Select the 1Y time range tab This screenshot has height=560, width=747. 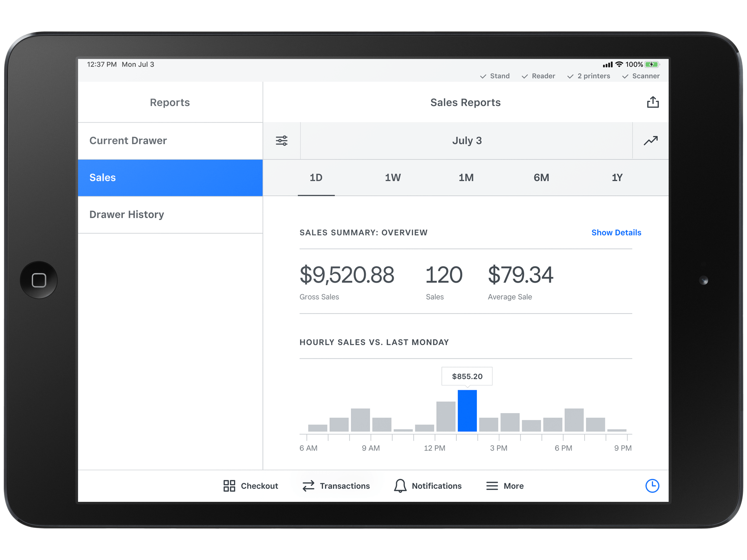click(617, 178)
